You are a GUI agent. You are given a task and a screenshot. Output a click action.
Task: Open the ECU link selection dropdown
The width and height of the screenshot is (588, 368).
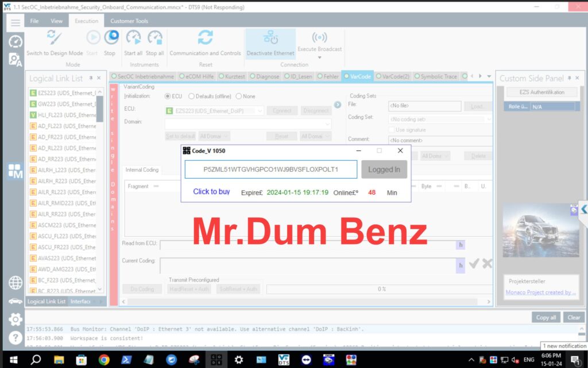coord(260,110)
